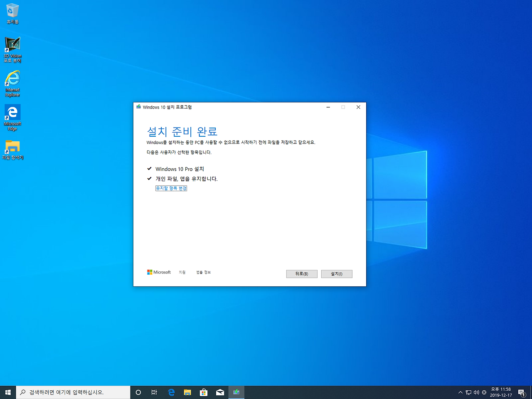Click the show desktop strip at taskbar end

click(531, 392)
